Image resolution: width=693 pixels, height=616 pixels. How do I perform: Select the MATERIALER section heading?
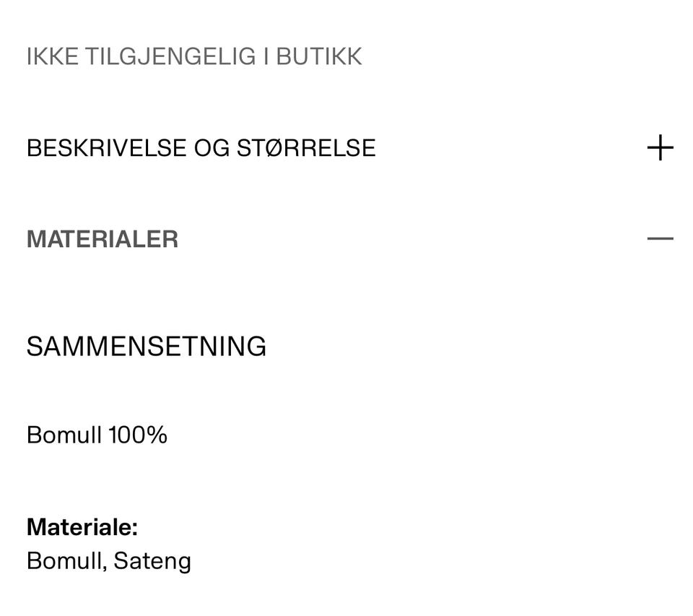click(103, 238)
